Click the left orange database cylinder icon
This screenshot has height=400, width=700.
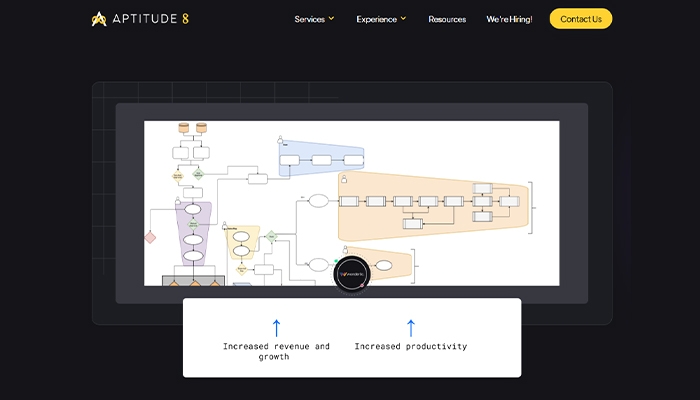click(x=184, y=128)
